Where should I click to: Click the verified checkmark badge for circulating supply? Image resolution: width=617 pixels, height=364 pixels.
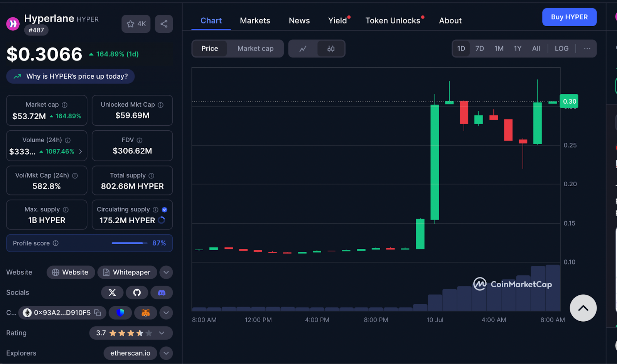point(165,210)
